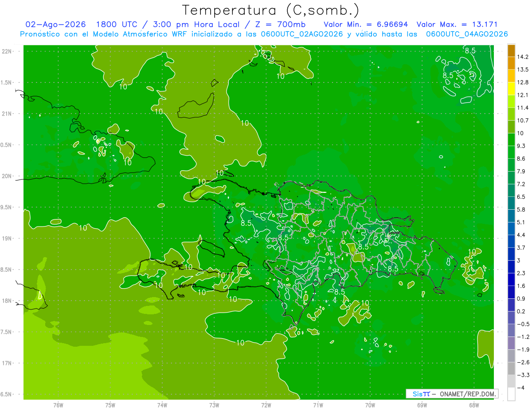Click the '68W' longitude axis label
532x411 pixels.
point(474,405)
